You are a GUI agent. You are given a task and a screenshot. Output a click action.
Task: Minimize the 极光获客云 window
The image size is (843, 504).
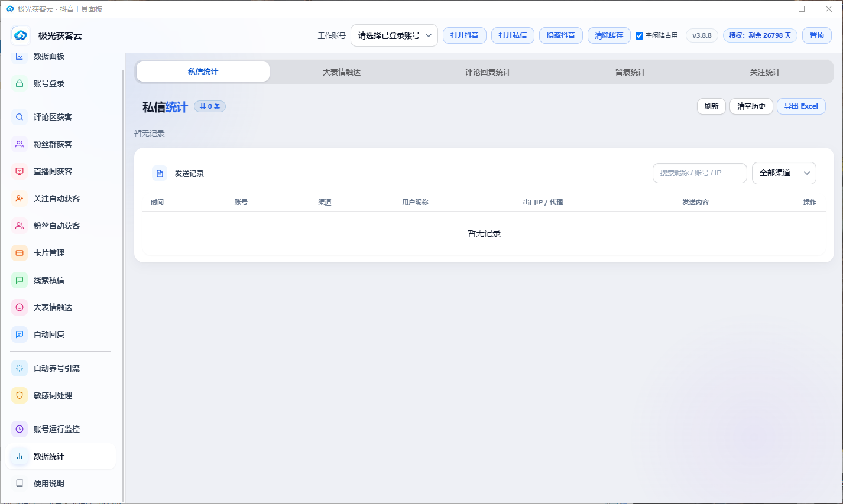pos(774,9)
